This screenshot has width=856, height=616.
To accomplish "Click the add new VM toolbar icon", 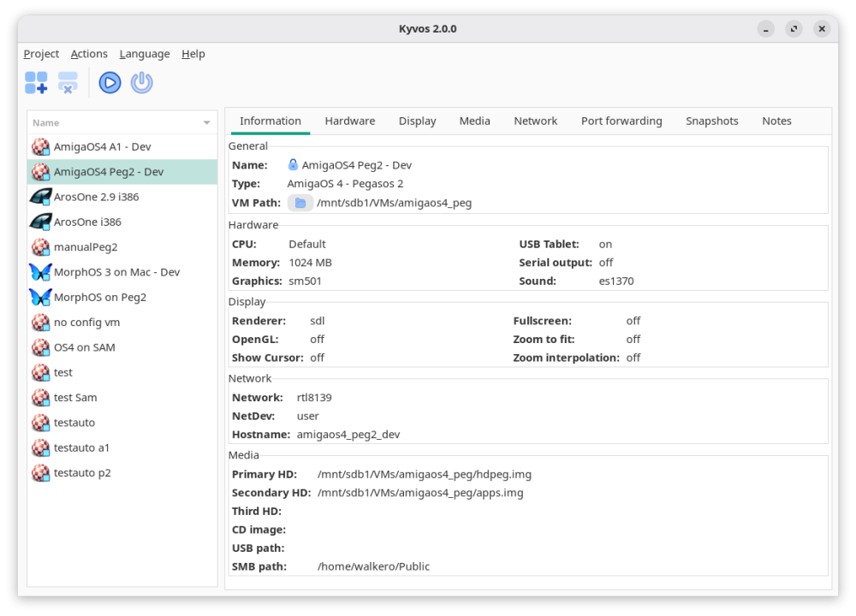I will tap(36, 82).
